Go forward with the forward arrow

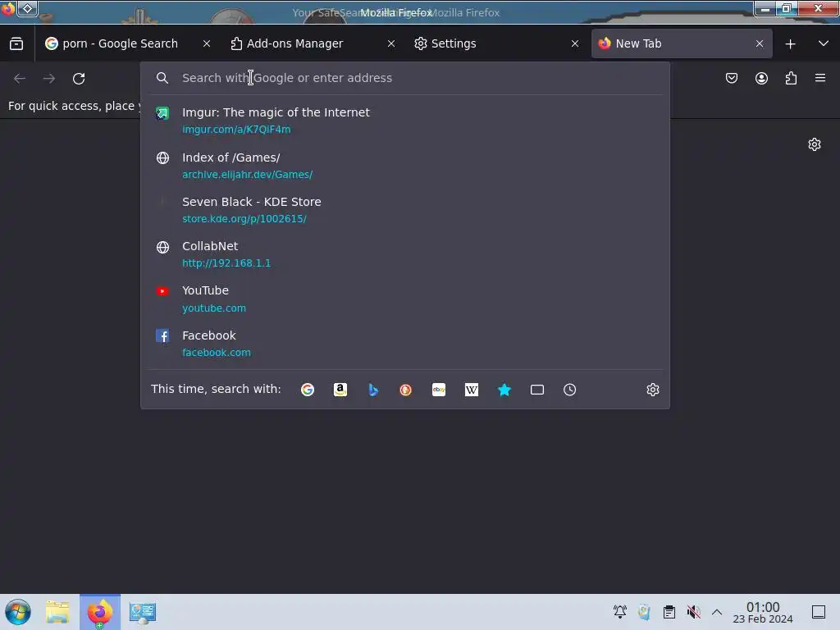click(49, 79)
